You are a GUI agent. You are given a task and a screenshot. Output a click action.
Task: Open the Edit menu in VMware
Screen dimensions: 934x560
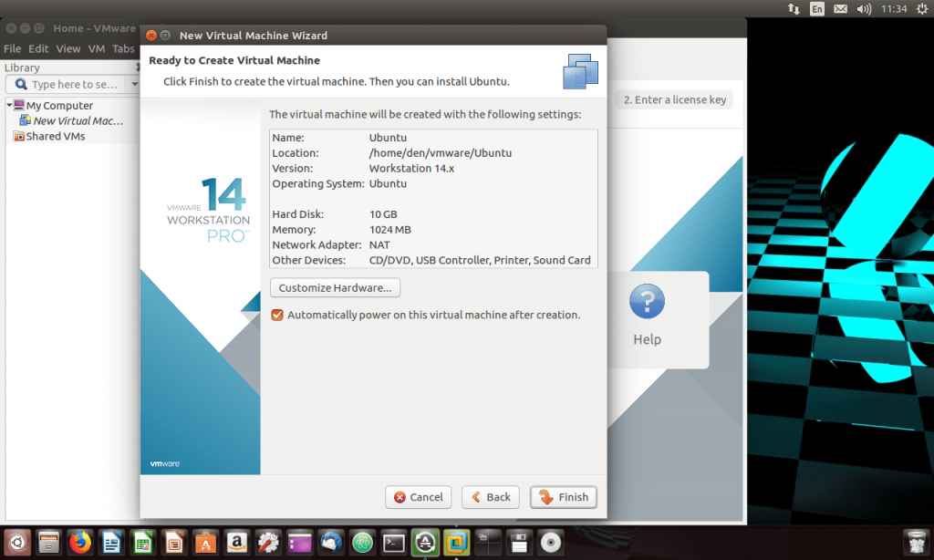[38, 49]
